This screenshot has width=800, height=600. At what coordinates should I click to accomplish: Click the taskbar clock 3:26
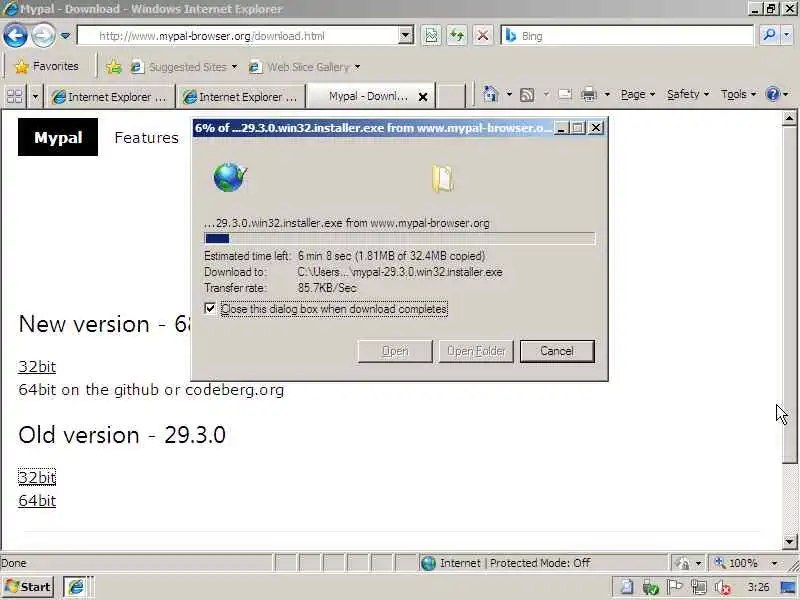point(758,587)
